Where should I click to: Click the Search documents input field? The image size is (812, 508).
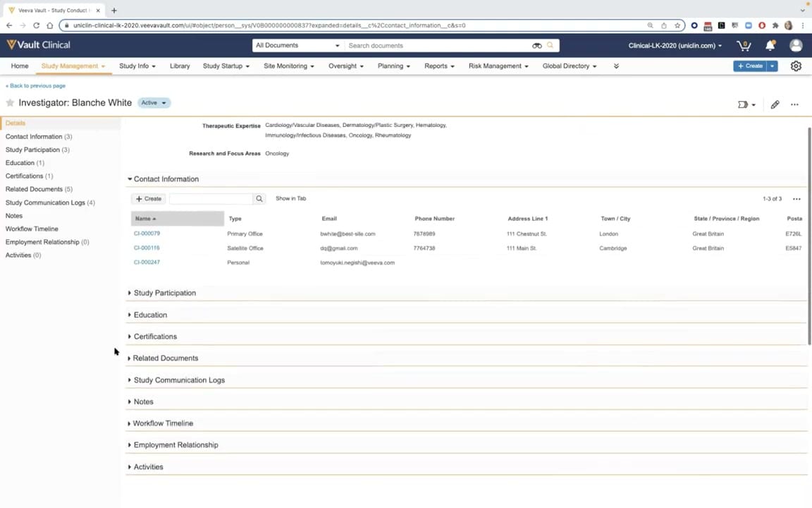438,46
